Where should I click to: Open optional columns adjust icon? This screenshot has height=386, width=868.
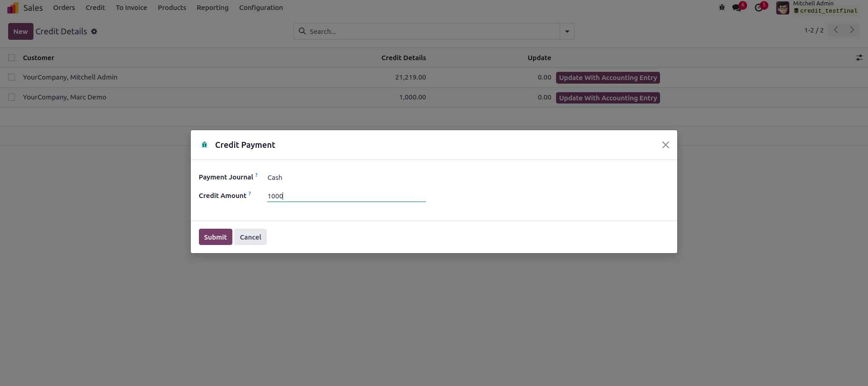(x=859, y=58)
